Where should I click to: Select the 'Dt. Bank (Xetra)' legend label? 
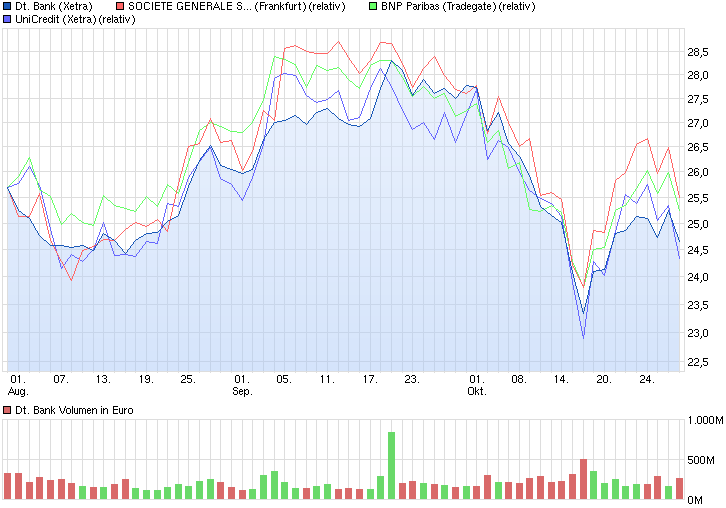pos(54,6)
